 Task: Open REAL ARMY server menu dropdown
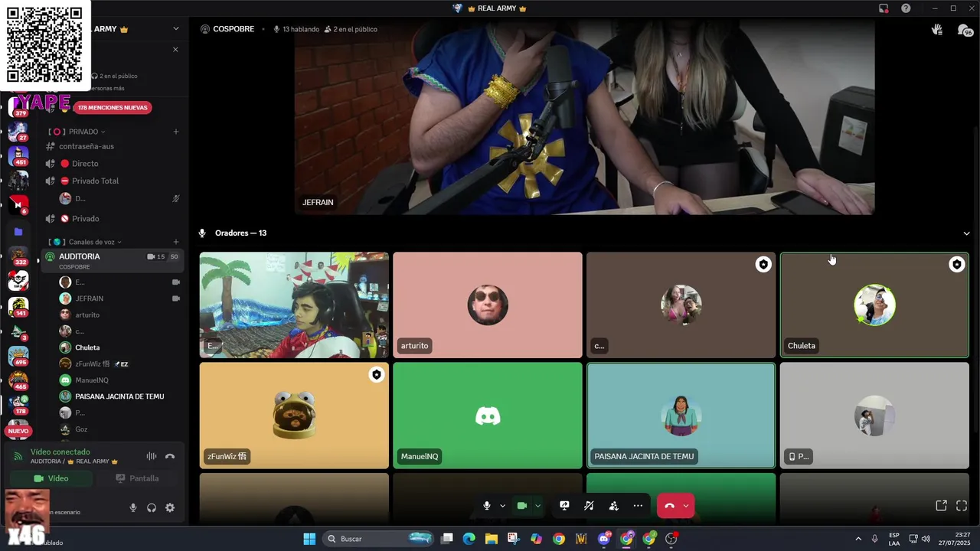click(x=176, y=29)
